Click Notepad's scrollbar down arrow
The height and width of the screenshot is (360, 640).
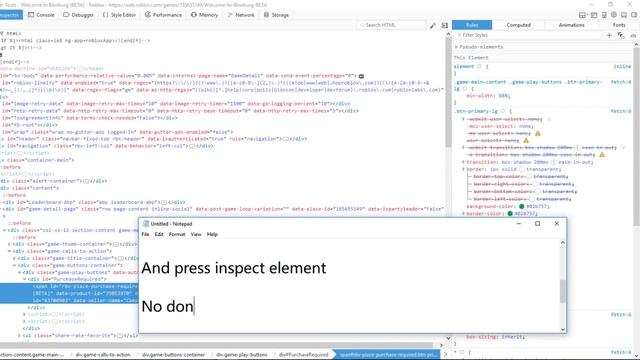coord(563,329)
